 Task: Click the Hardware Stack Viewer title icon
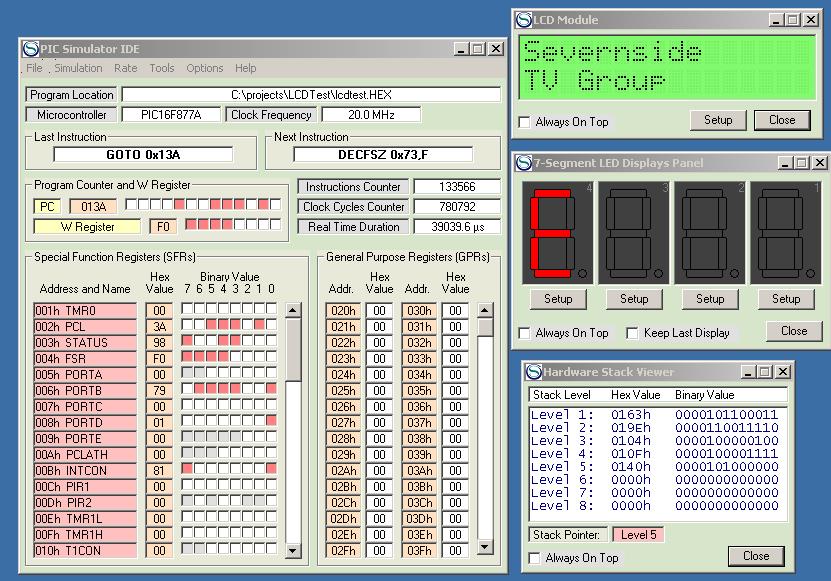[x=533, y=372]
